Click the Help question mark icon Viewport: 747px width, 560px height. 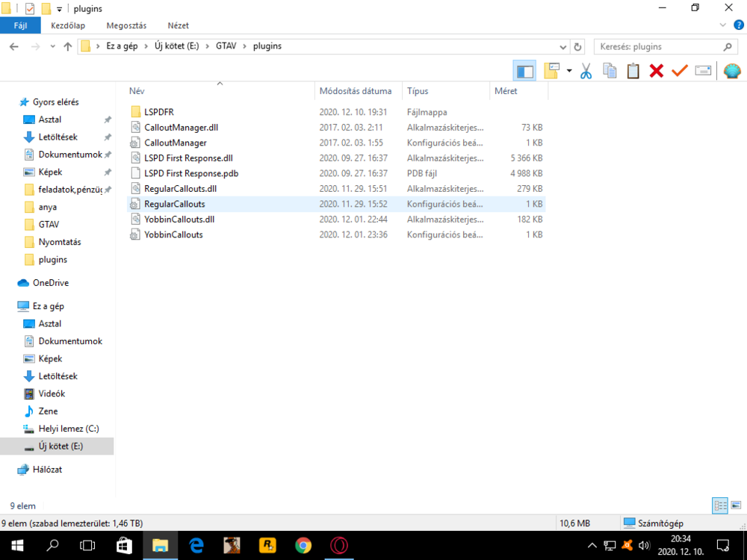coord(739,25)
